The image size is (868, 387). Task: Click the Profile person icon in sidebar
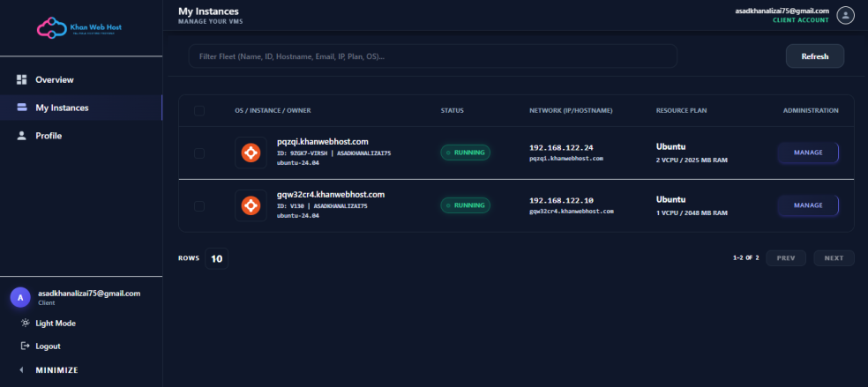(22, 136)
